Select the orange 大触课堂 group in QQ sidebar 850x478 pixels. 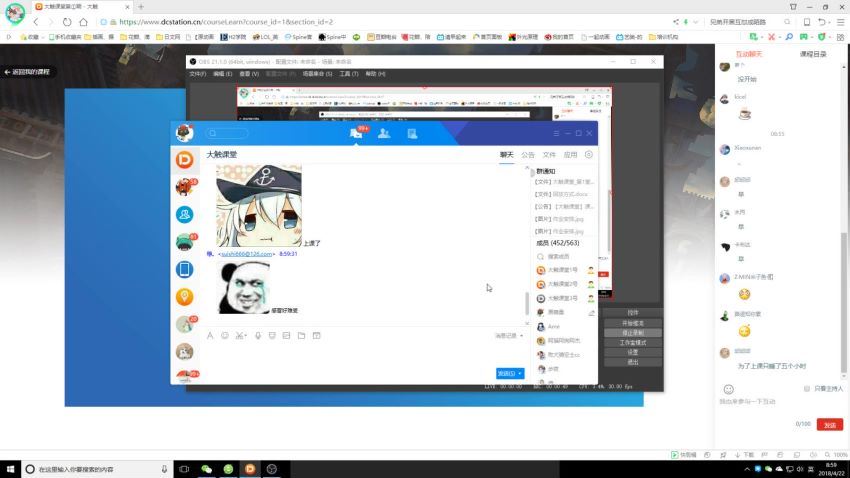[184, 160]
